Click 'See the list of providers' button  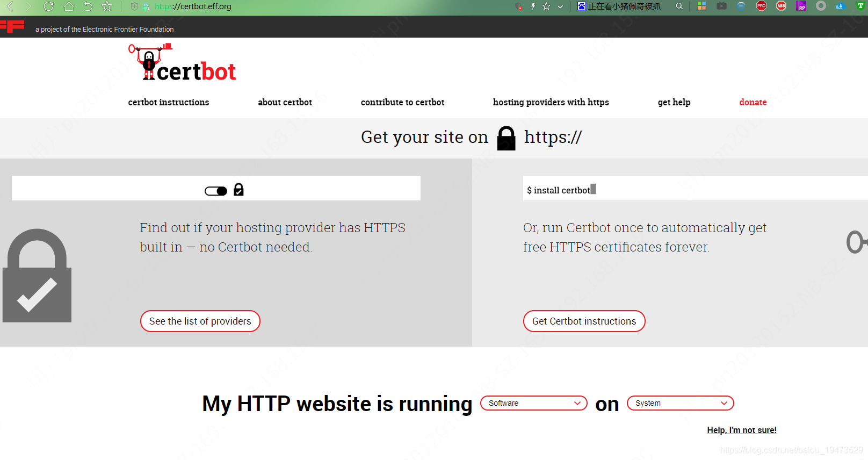[x=200, y=321]
